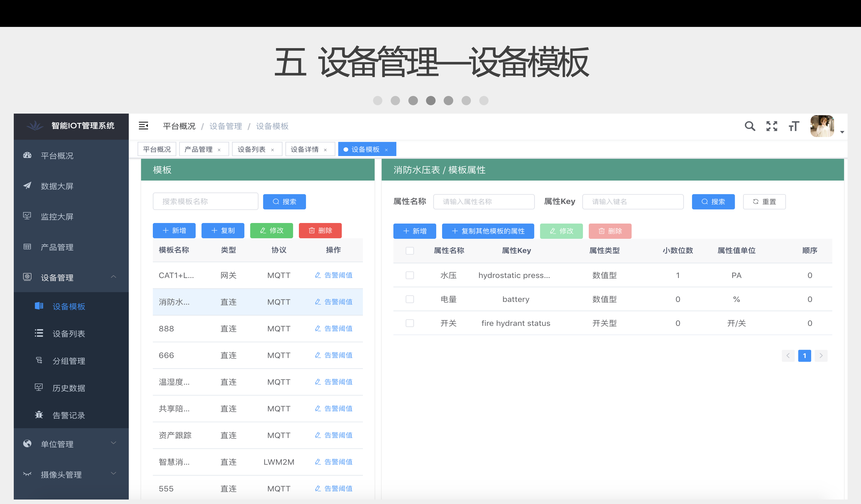Check the 电量 attribute row checkbox
Viewport: 861px width, 504px height.
click(x=410, y=299)
